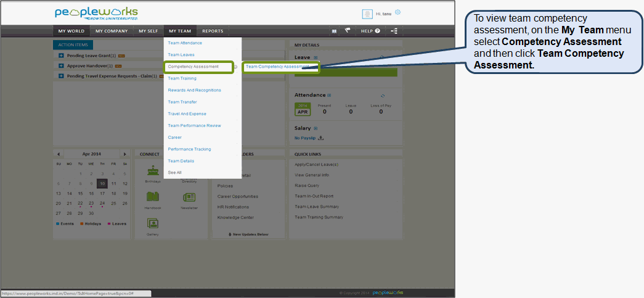Viewport: 644px width, 298px height.
Task: Open the My Team menu
Action: point(180,31)
